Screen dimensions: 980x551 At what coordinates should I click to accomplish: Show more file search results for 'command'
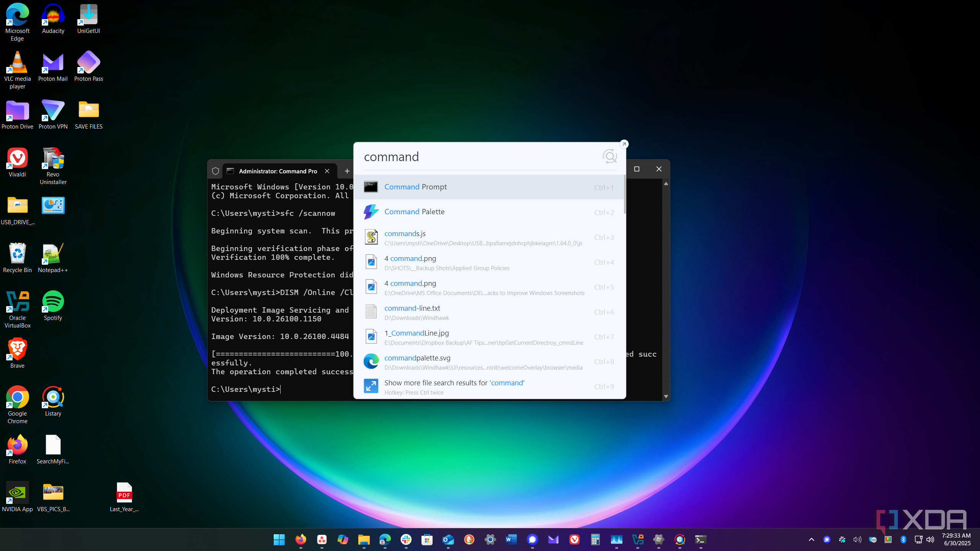point(489,386)
